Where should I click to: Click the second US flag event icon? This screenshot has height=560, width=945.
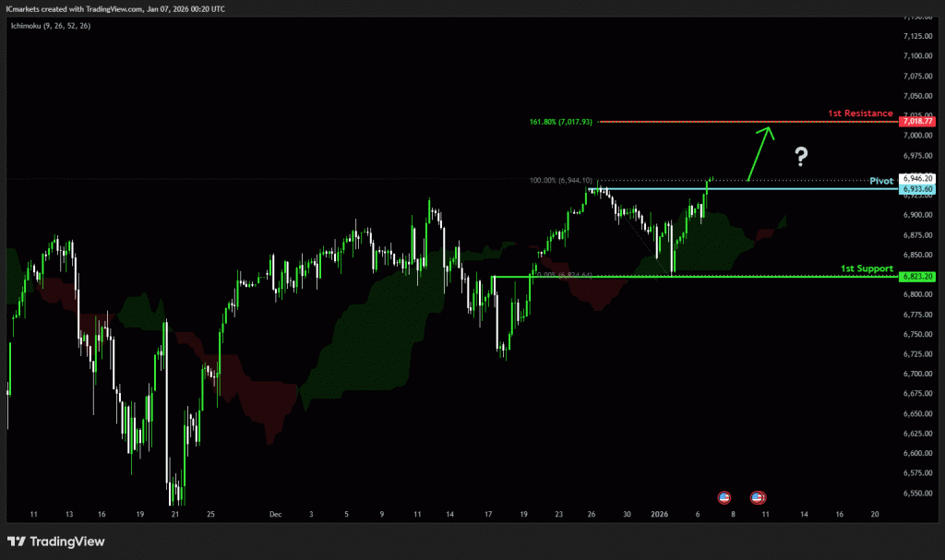[758, 497]
